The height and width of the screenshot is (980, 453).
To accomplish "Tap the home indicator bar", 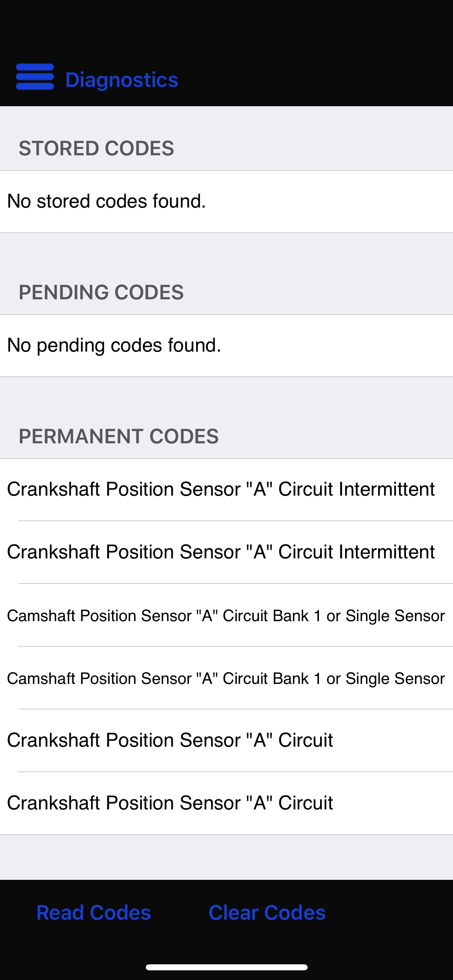I will tap(226, 967).
